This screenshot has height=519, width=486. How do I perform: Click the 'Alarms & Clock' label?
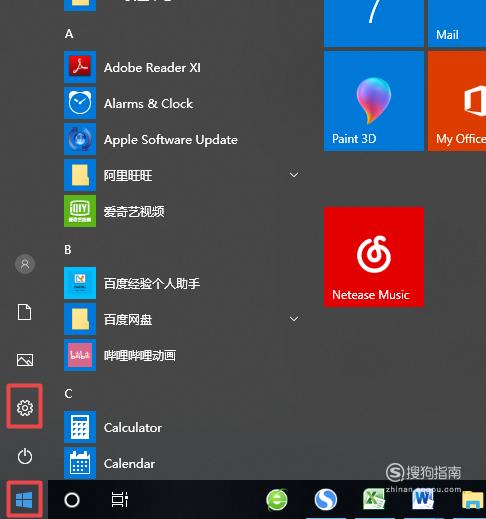[x=148, y=104]
